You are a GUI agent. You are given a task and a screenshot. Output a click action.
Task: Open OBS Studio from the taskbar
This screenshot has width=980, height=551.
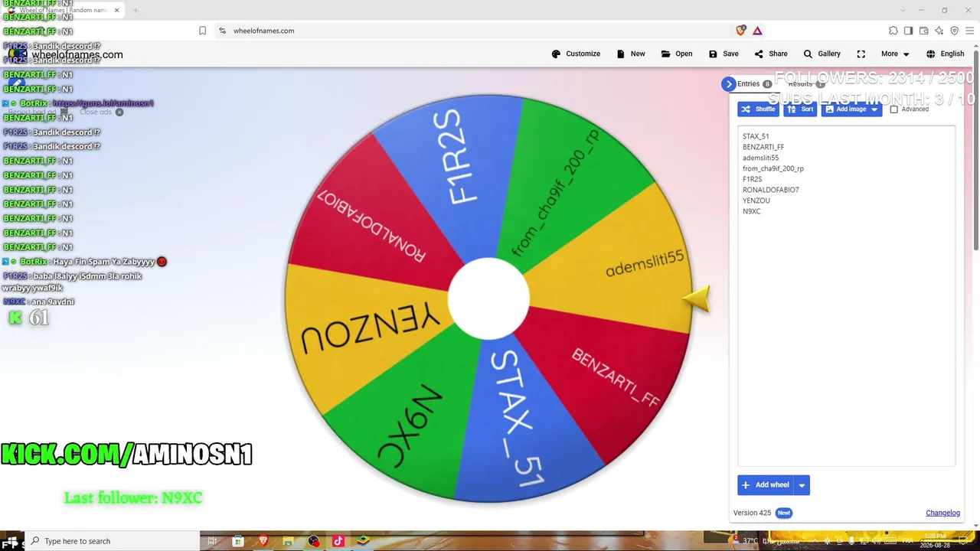point(313,541)
